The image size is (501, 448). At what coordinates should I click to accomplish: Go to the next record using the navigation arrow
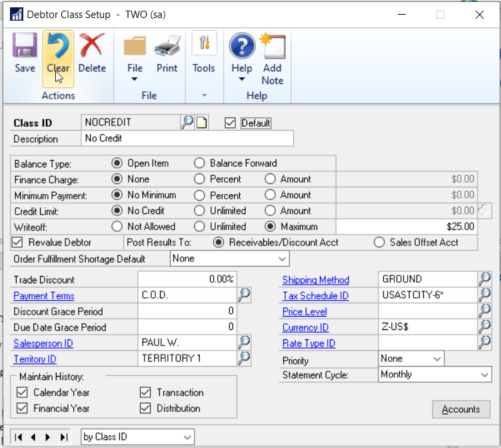(47, 437)
